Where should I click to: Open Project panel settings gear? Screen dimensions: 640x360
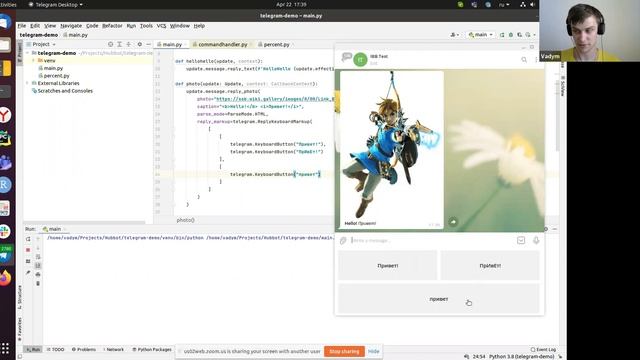(x=140, y=44)
